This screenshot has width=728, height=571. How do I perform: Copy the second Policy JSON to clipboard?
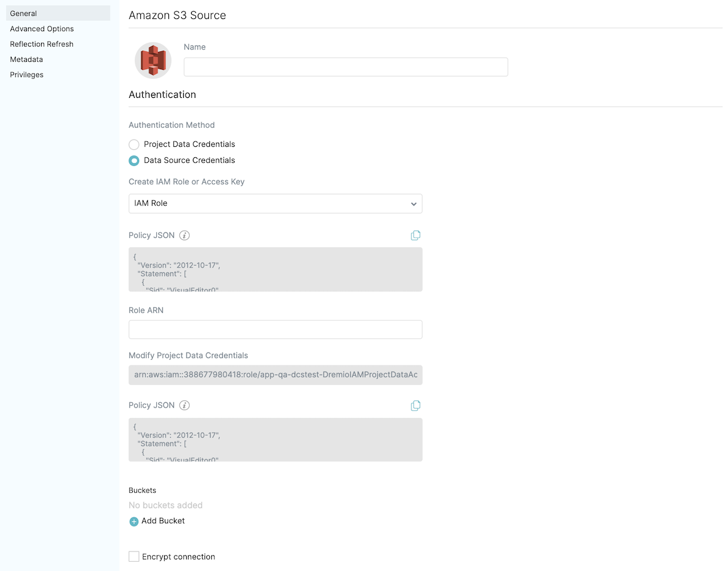pos(416,406)
